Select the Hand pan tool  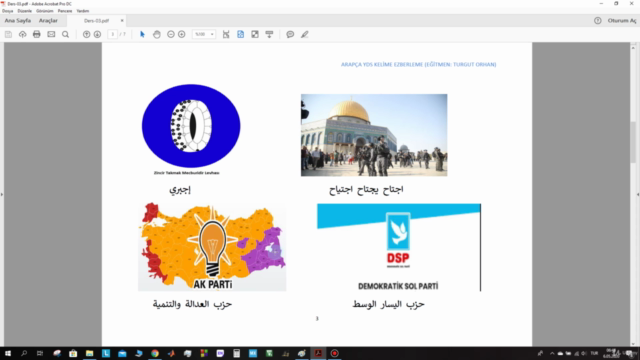157,34
